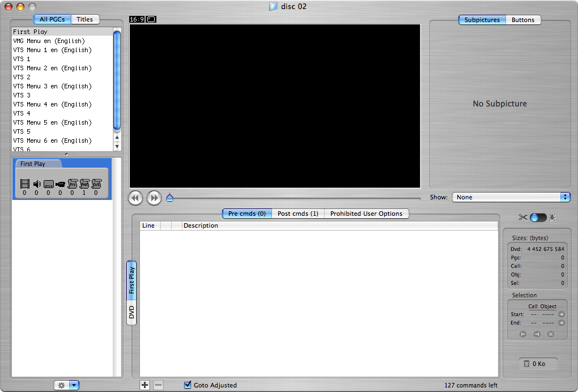Click the PGC list scroll up arrow
Screen dimensions: 578x392
(x=117, y=138)
